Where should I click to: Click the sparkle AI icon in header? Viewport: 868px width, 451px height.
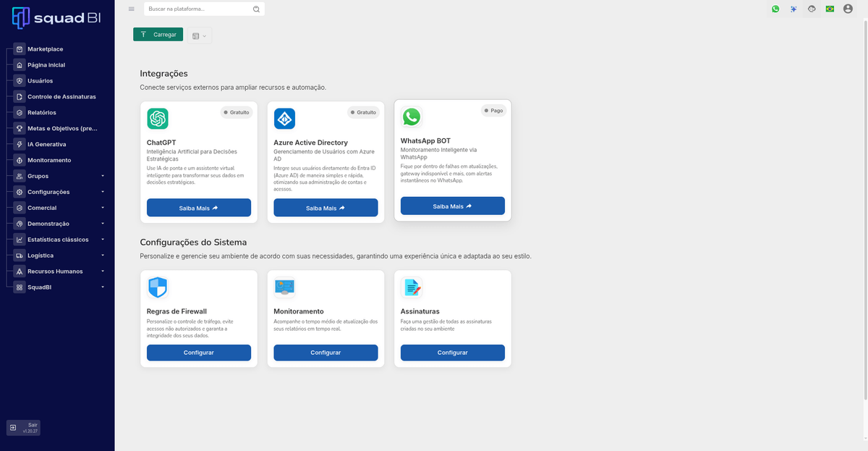[x=793, y=9]
